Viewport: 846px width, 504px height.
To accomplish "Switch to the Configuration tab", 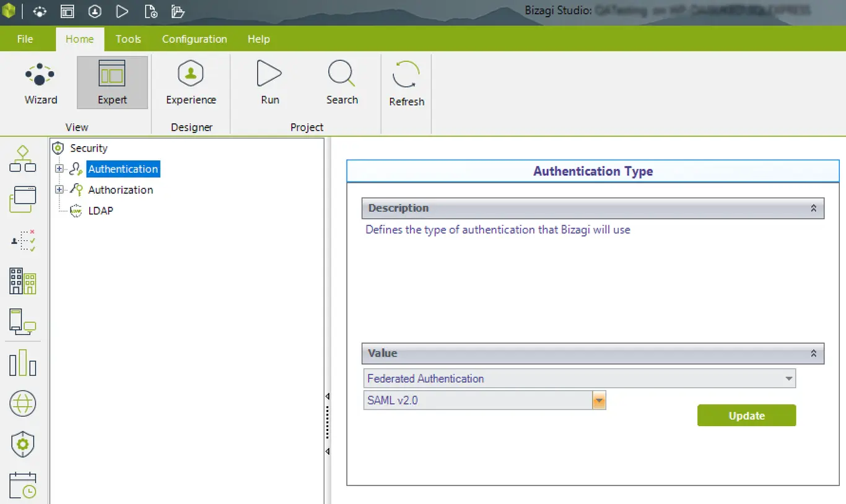I will 194,39.
